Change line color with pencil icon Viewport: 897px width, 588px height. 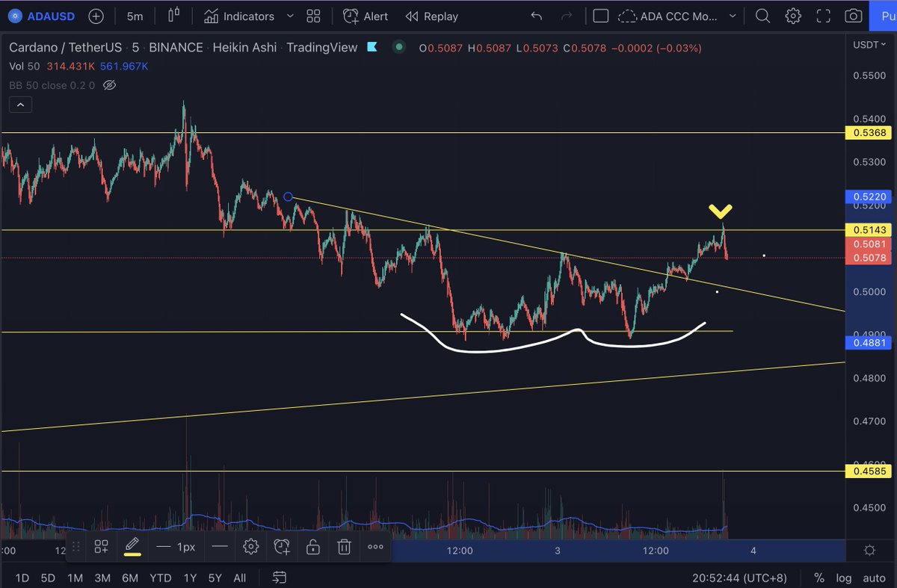[x=132, y=546]
